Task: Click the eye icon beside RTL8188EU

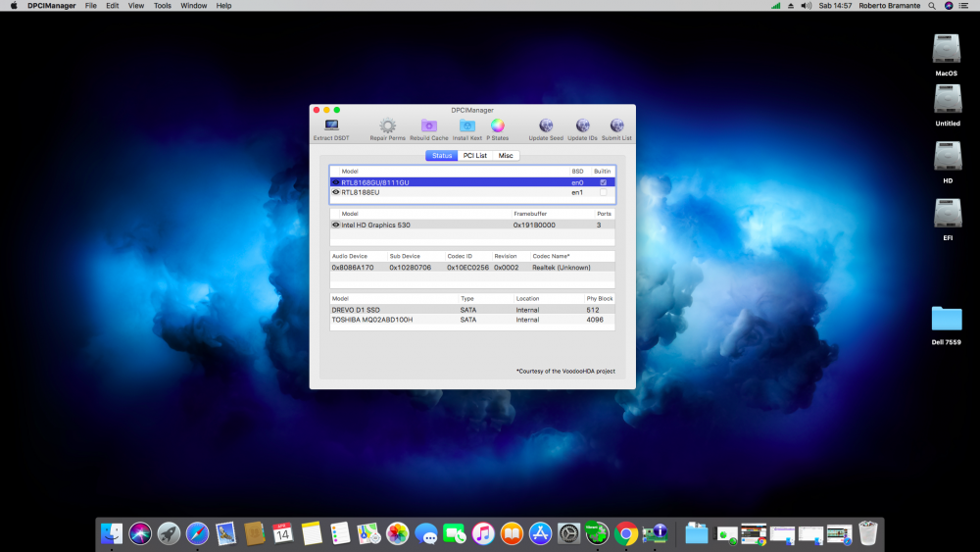Action: pyautogui.click(x=335, y=192)
